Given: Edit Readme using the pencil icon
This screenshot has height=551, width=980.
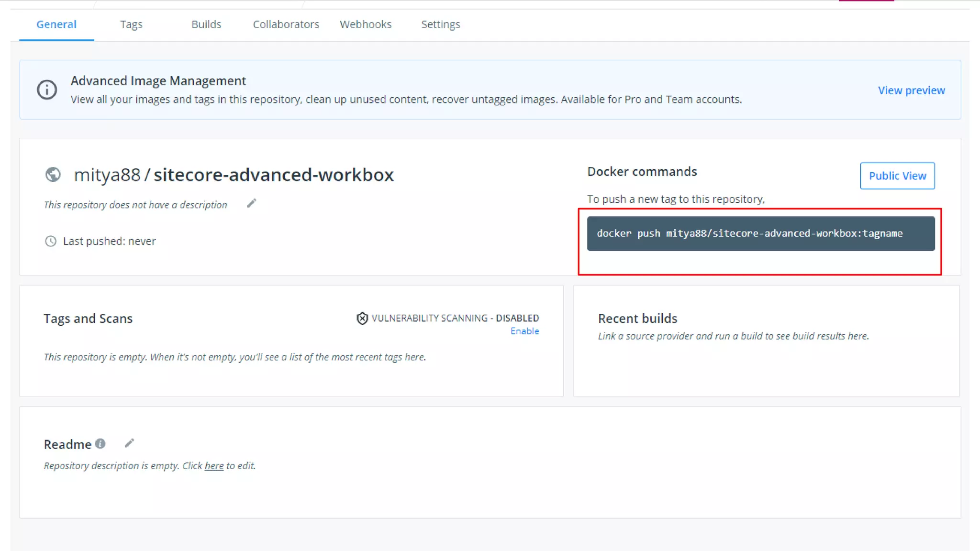Looking at the screenshot, I should pos(129,443).
